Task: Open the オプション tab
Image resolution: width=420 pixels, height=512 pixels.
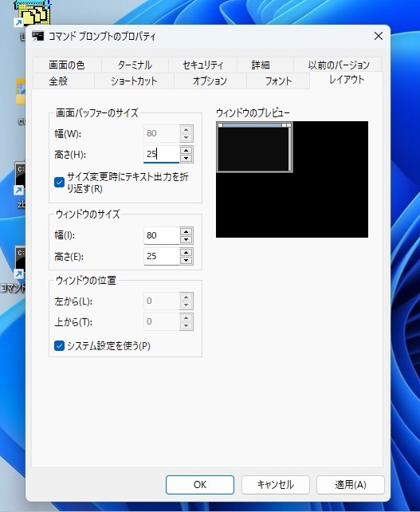Action: click(x=210, y=81)
